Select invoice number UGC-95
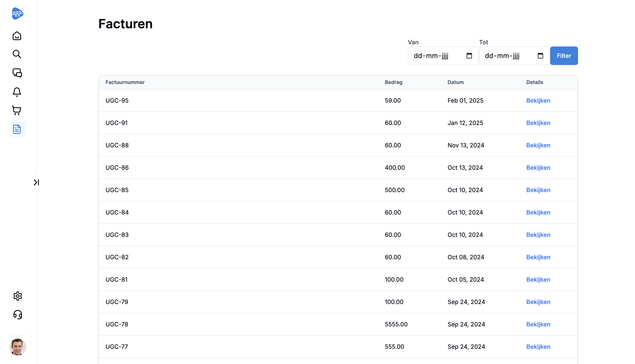This screenshot has width=635, height=364. (x=117, y=101)
